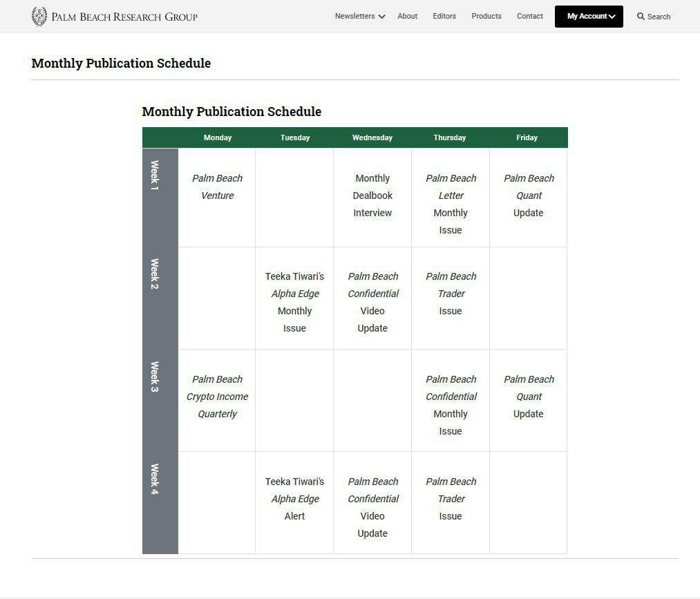Image resolution: width=700 pixels, height=599 pixels.
Task: Click the Palm Beach Research Group crest logo
Action: click(39, 17)
